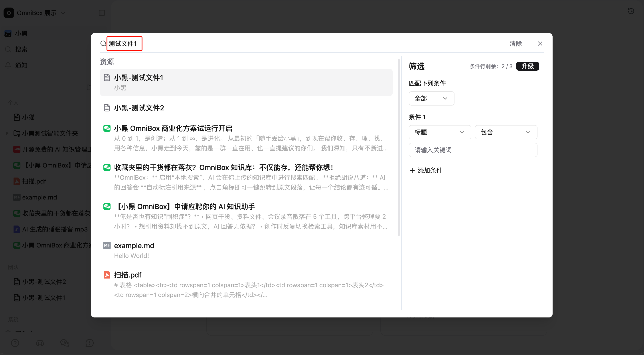Open 小黑 in the sidebar

click(21, 33)
